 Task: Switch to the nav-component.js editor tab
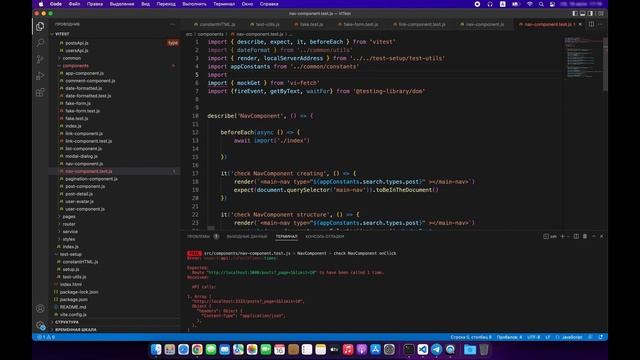tap(482, 24)
